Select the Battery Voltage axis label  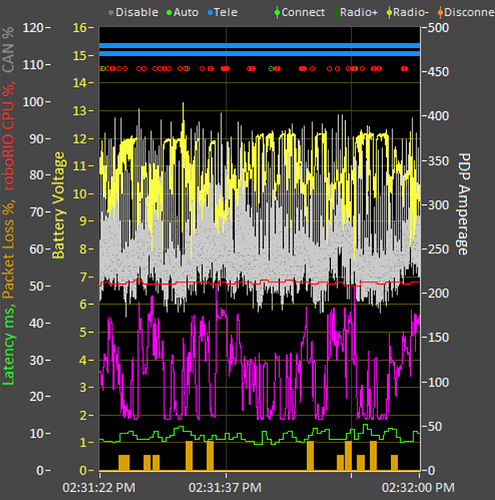pos(58,205)
